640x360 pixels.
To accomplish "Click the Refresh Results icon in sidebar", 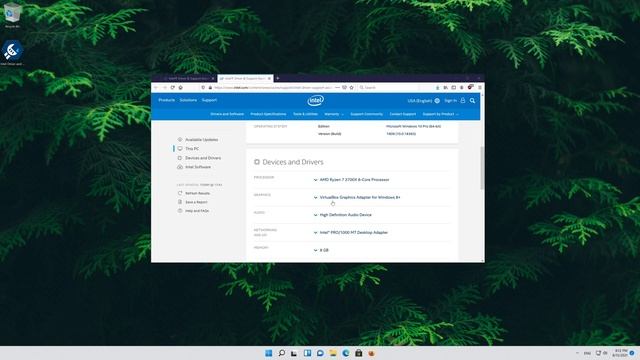I will (180, 193).
